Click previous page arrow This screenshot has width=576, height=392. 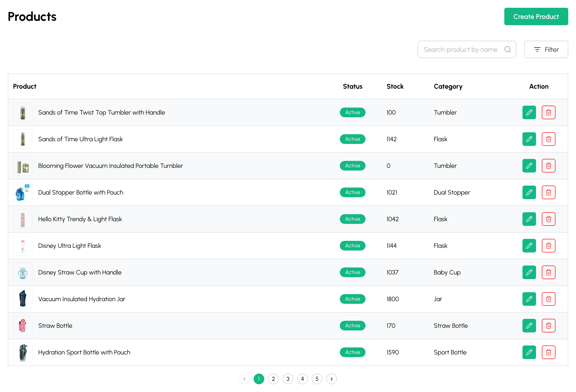pos(244,379)
